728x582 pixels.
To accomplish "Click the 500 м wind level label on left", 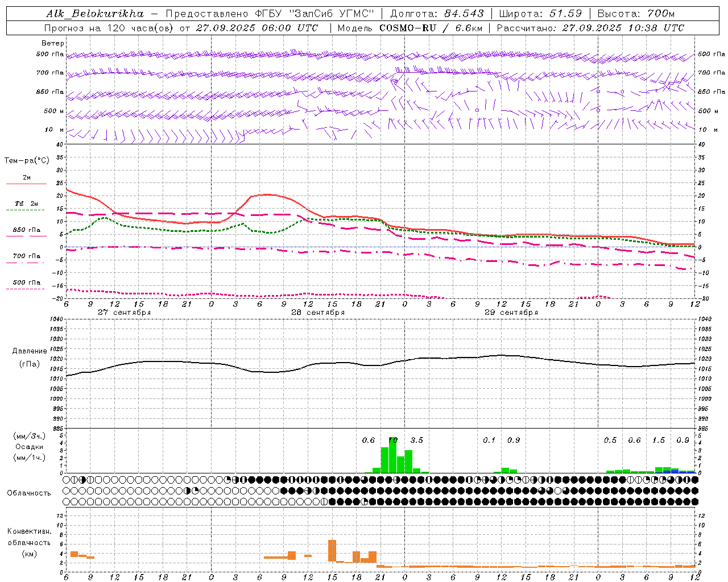I will pyautogui.click(x=55, y=111).
